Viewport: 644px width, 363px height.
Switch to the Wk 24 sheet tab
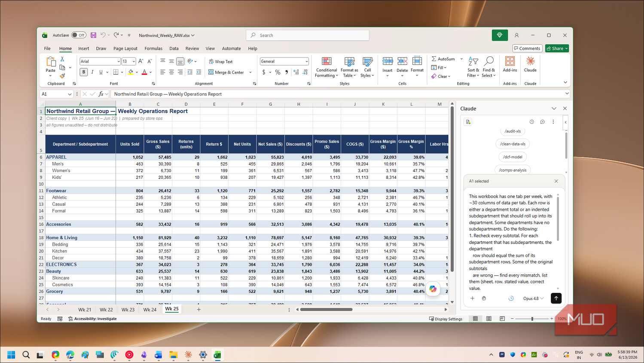(150, 310)
